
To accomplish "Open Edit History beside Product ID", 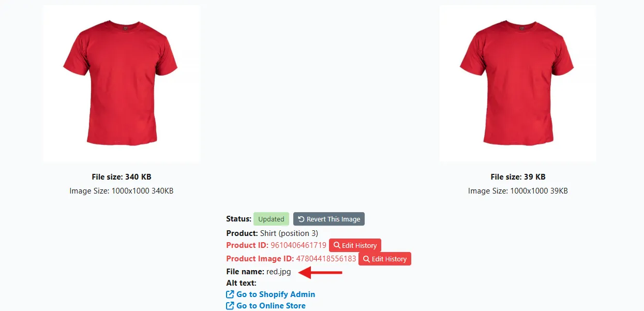I will click(x=355, y=245).
